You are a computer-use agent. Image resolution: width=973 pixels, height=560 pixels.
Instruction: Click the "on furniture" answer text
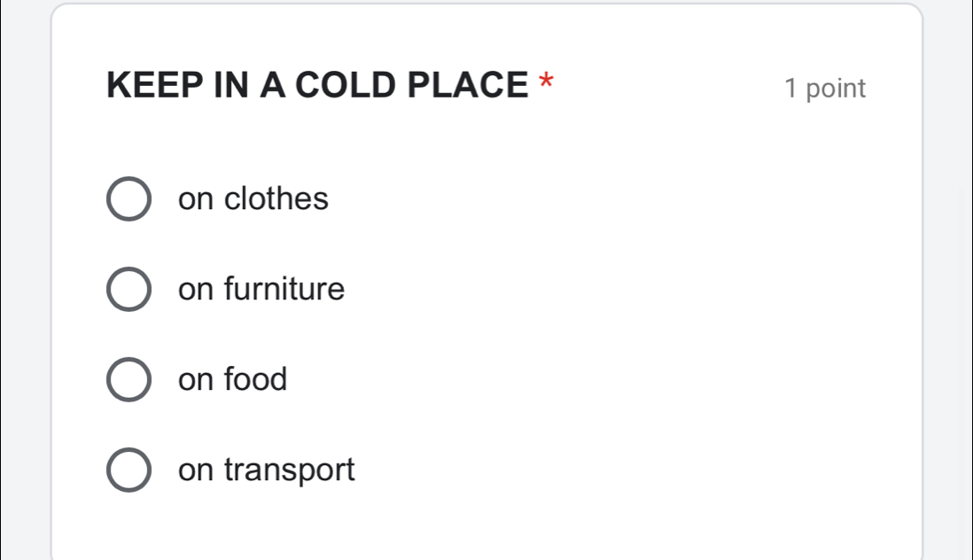pos(261,289)
